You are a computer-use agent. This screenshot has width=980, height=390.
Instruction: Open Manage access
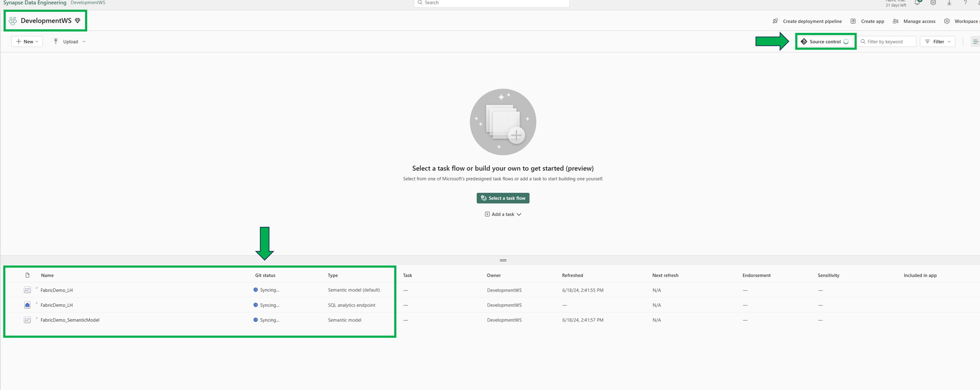919,21
